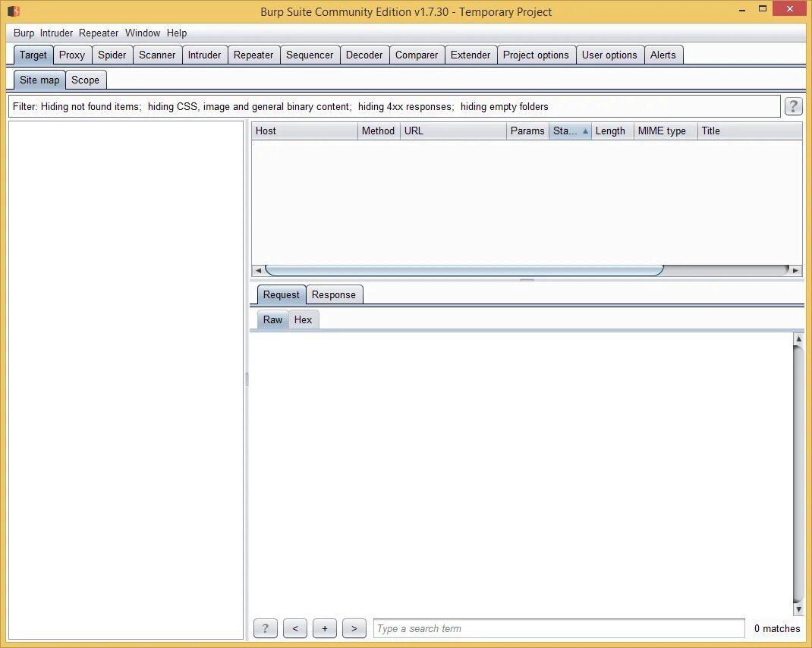The image size is (812, 648).
Task: Open the Repeater menu
Action: pyautogui.click(x=99, y=33)
